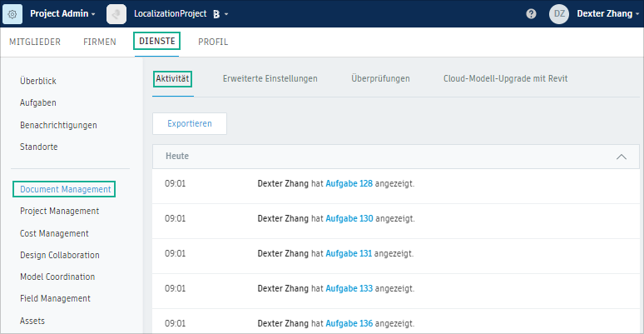The width and height of the screenshot is (644, 334).
Task: Switch to the PROFIL tab
Action: [213, 42]
